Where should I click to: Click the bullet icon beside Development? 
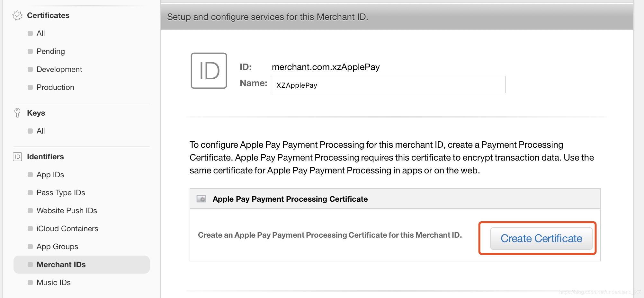pos(30,69)
